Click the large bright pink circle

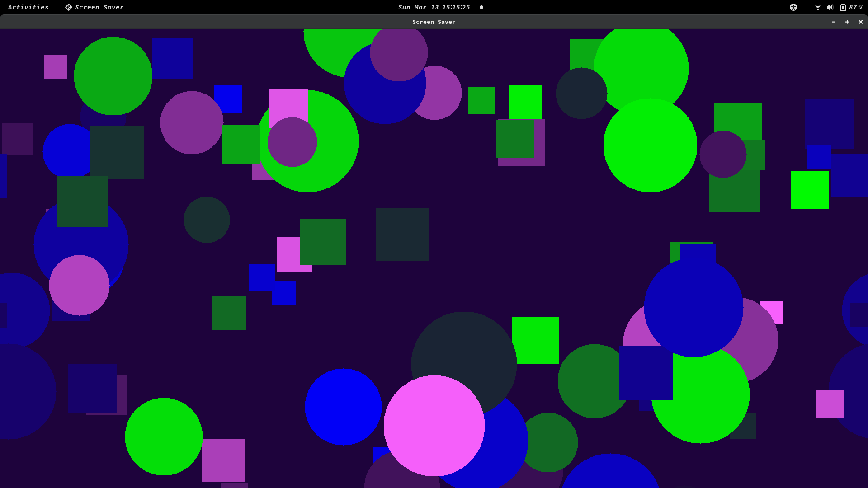click(x=434, y=426)
